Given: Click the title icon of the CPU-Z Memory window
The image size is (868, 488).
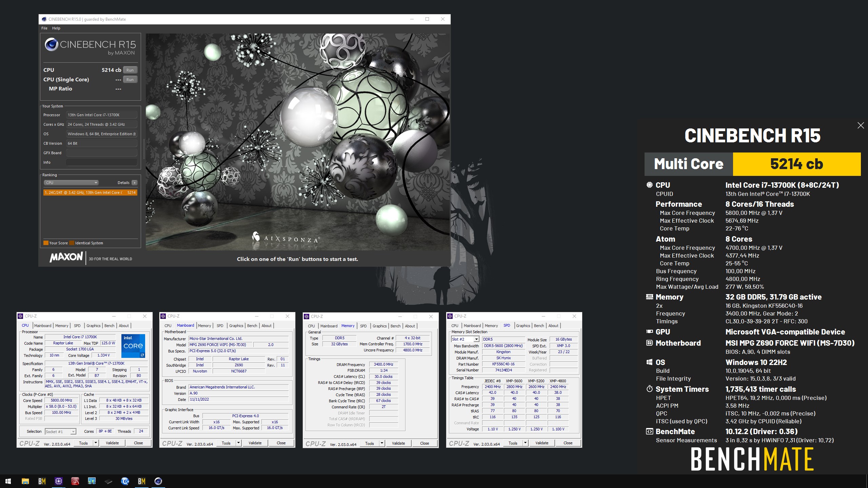Looking at the screenshot, I should (x=307, y=317).
